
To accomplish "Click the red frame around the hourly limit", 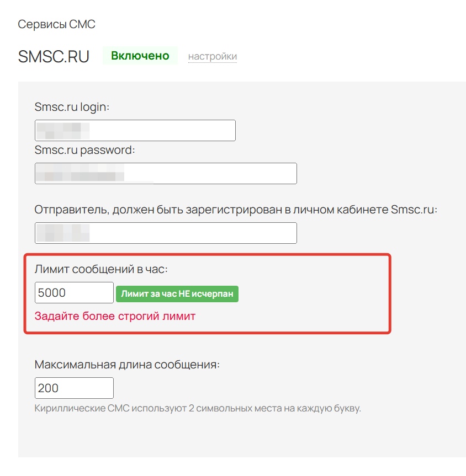I will pyautogui.click(x=390, y=293).
